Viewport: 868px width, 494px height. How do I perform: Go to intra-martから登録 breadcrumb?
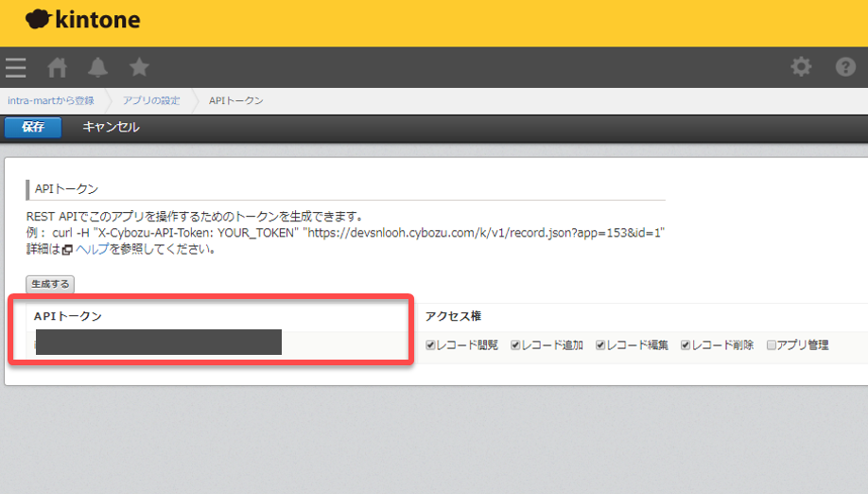click(51, 100)
